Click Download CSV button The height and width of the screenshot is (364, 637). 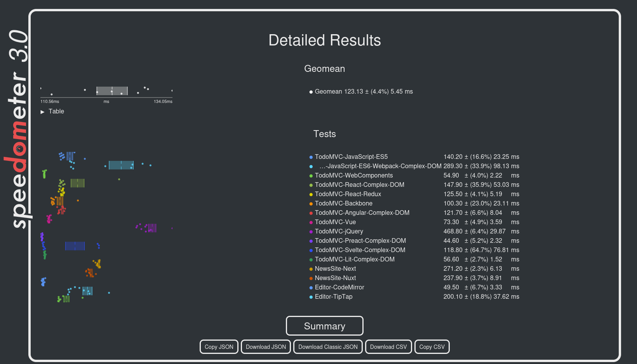point(388,347)
